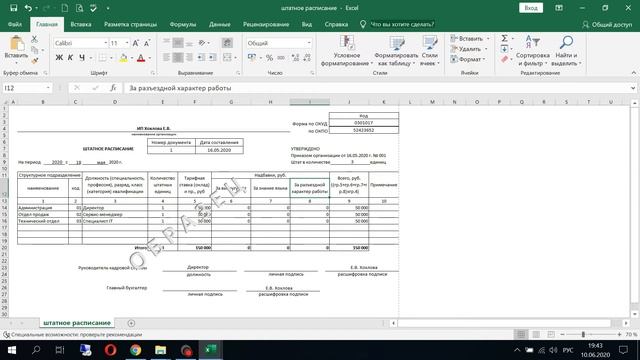Apply red font color to text
640x360 pixels.
[141, 58]
